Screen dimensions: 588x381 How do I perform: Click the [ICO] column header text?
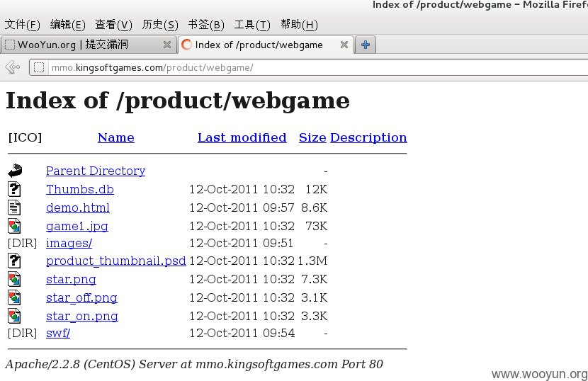tap(25, 137)
